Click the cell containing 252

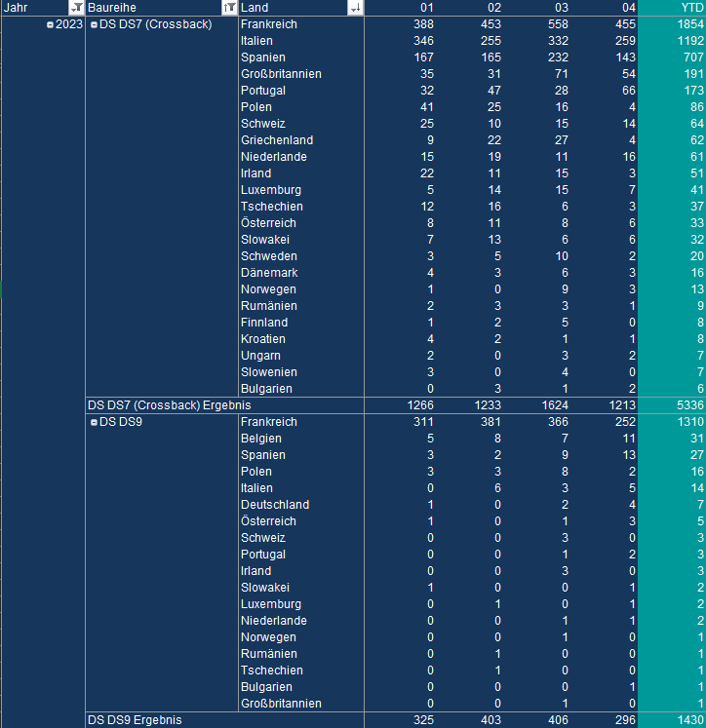pyautogui.click(x=626, y=422)
